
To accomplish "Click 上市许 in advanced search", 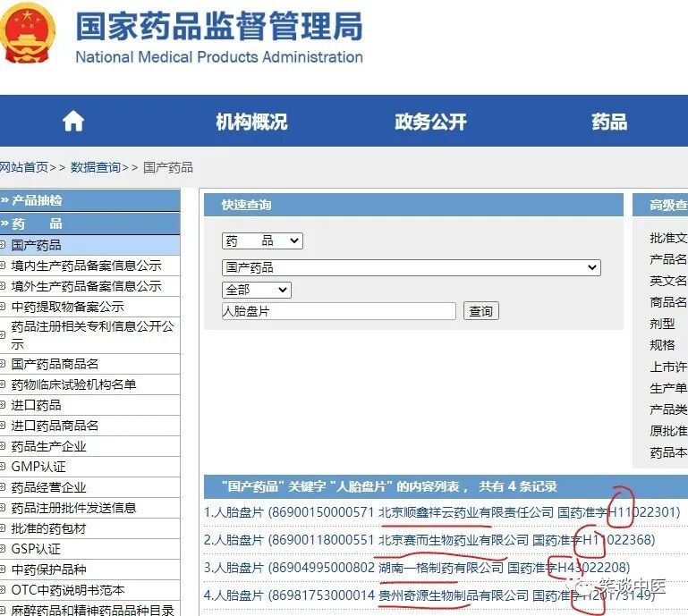I will coord(667,367).
